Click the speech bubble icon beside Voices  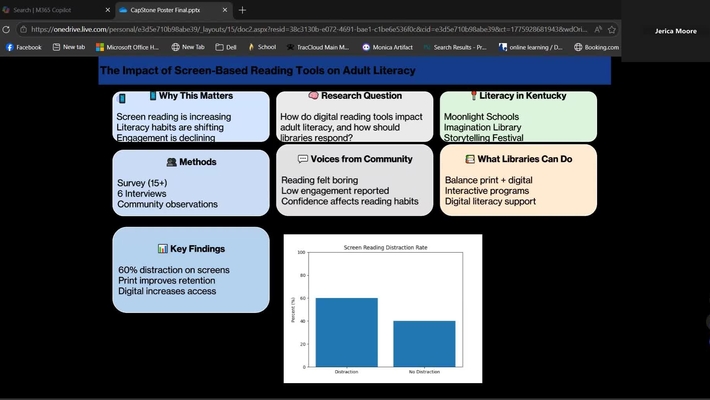click(303, 159)
